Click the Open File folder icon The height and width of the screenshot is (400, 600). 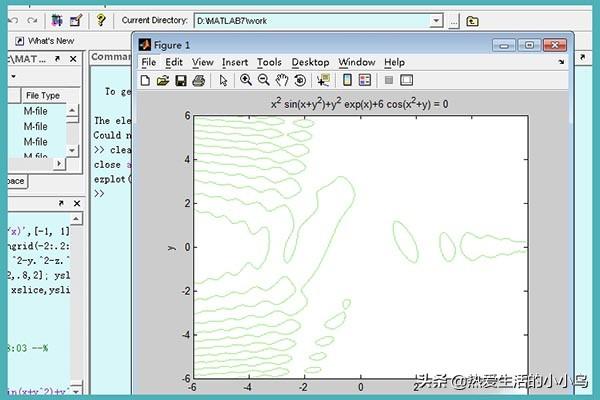point(162,80)
